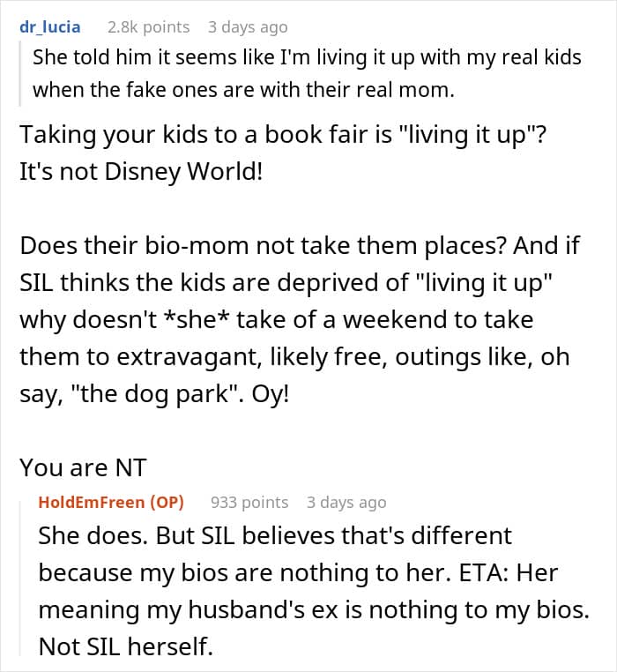
Task: Click the "It's not Disney World!" line
Action: pyautogui.click(x=141, y=170)
